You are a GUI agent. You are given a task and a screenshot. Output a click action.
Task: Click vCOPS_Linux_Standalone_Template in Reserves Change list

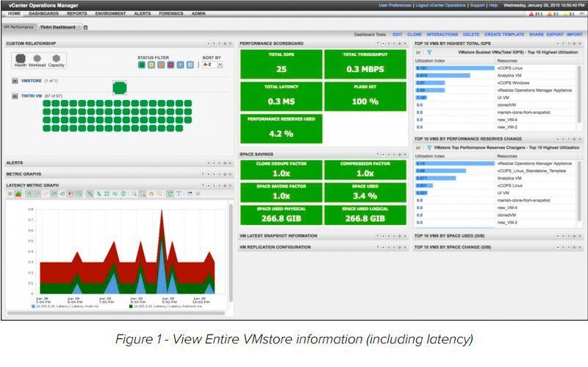click(x=531, y=171)
